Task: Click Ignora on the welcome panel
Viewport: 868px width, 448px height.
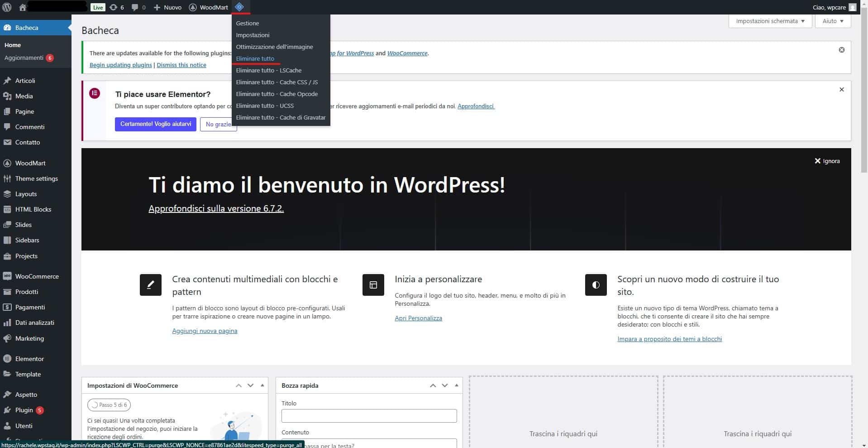Action: click(x=827, y=161)
